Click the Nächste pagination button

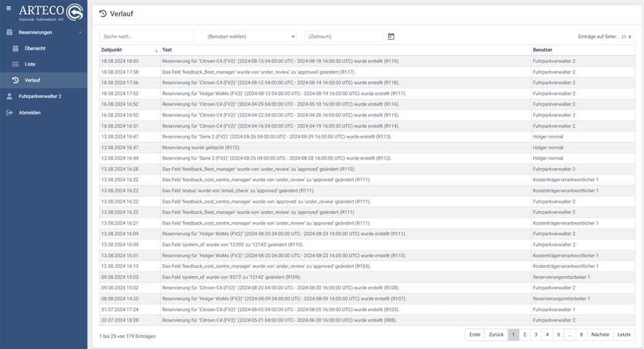point(600,335)
